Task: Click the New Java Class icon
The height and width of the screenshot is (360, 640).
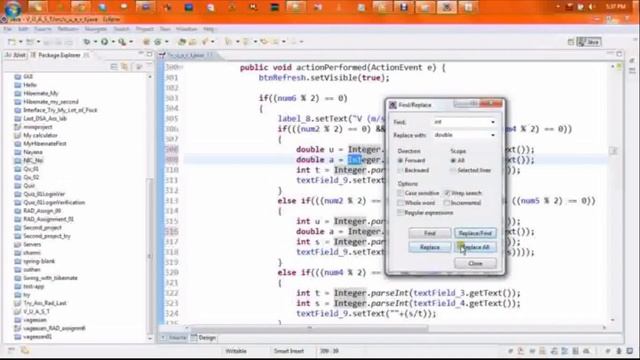Action: [158, 42]
